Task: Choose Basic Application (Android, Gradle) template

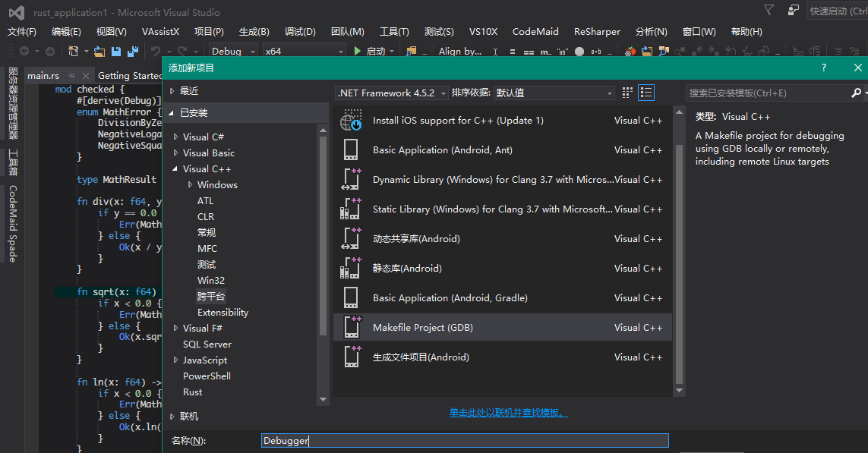Action: click(450, 298)
